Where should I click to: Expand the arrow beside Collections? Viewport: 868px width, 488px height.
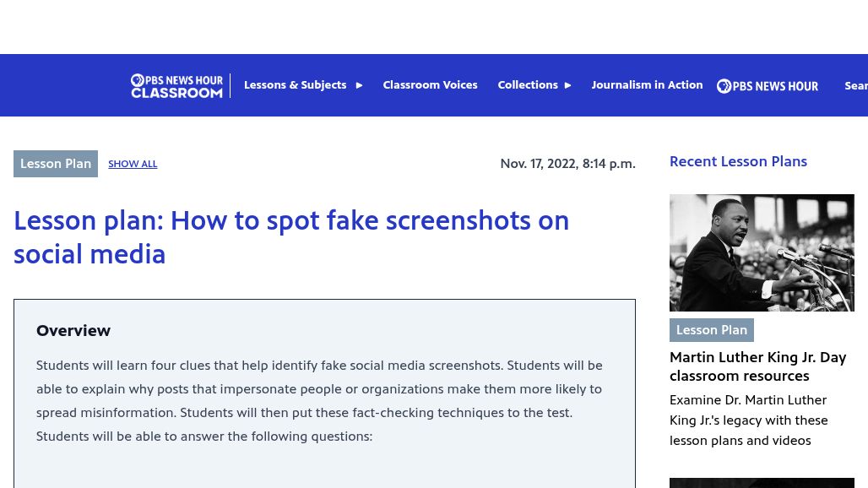tap(567, 85)
